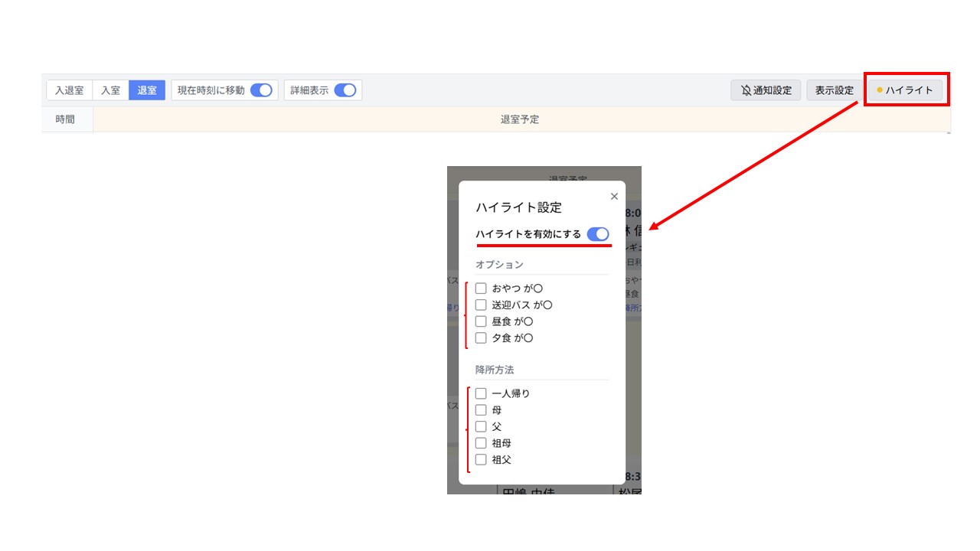Check the 祖母 checkbox
Screen dimensions: 980x551
(481, 443)
